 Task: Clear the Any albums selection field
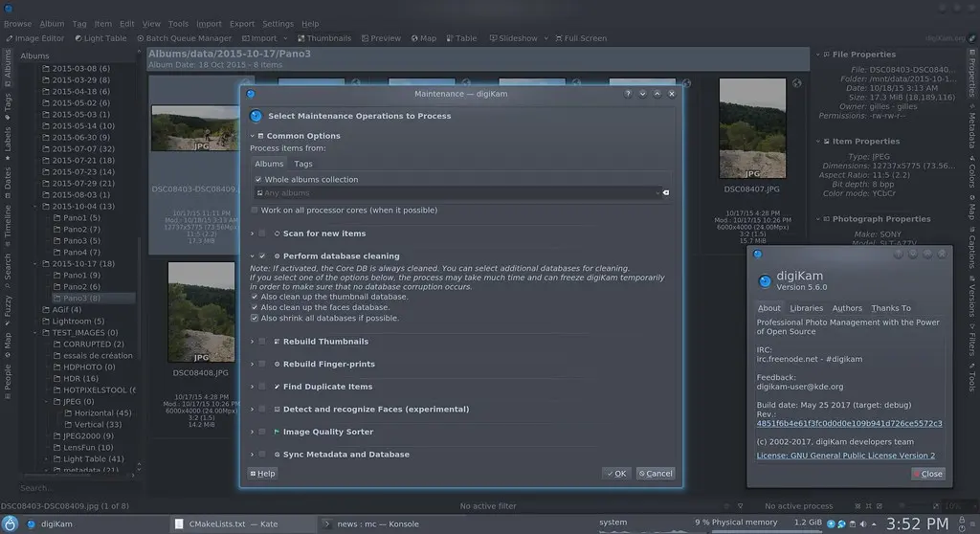[666, 193]
